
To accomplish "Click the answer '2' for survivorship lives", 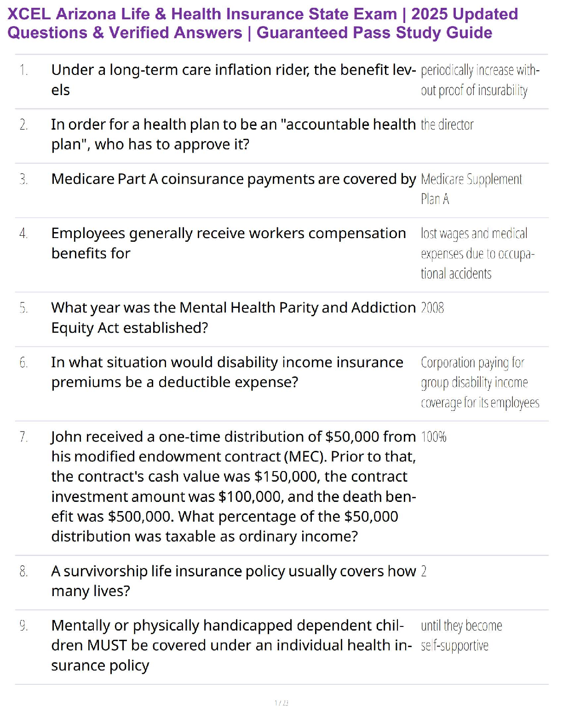I will (x=424, y=571).
